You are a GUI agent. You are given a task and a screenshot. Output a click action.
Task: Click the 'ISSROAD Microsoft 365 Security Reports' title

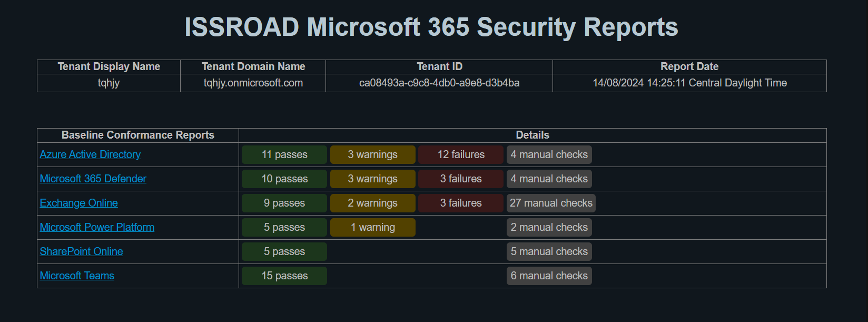point(431,27)
